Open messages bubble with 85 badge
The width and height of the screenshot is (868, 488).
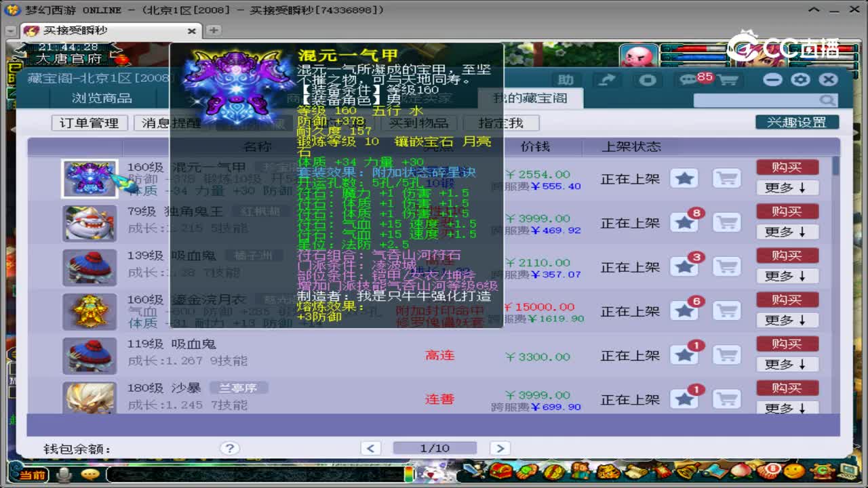(693, 80)
